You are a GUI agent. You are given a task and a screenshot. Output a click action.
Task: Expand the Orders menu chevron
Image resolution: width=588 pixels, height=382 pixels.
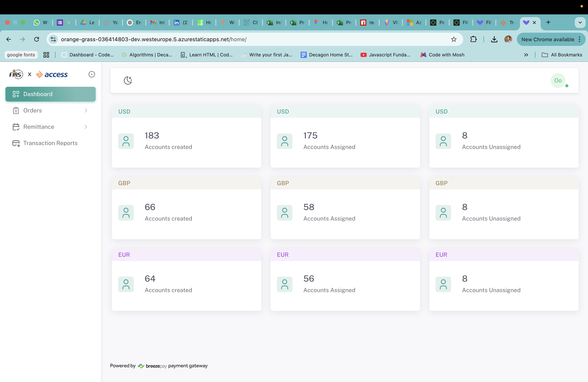(x=86, y=110)
